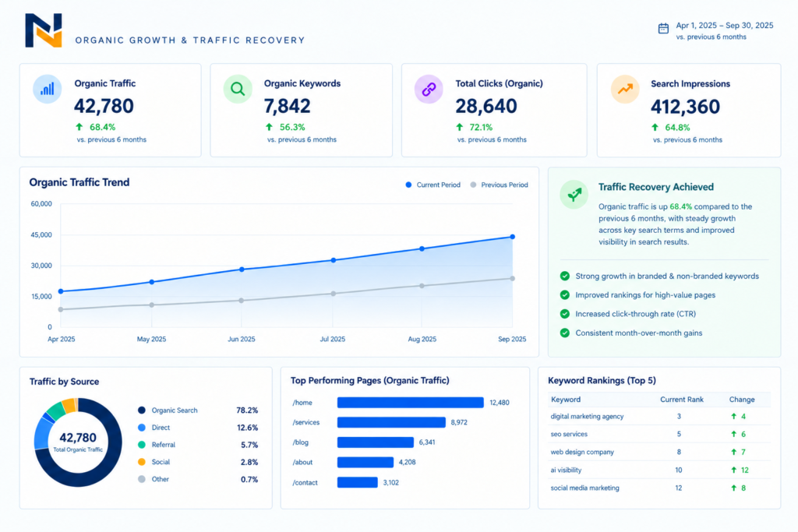
Task: Open the Apr 1 – Sep 30, 2025 date range
Action: coord(724,26)
